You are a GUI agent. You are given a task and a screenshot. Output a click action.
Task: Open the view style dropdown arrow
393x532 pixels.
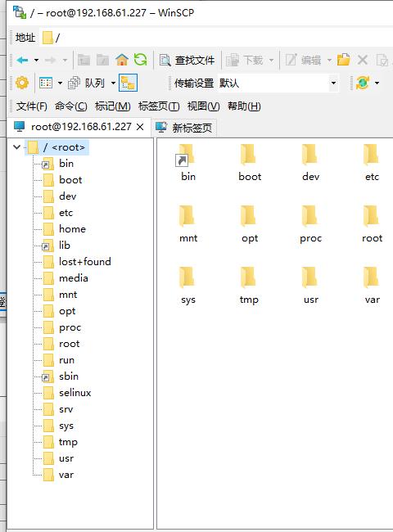(60, 83)
